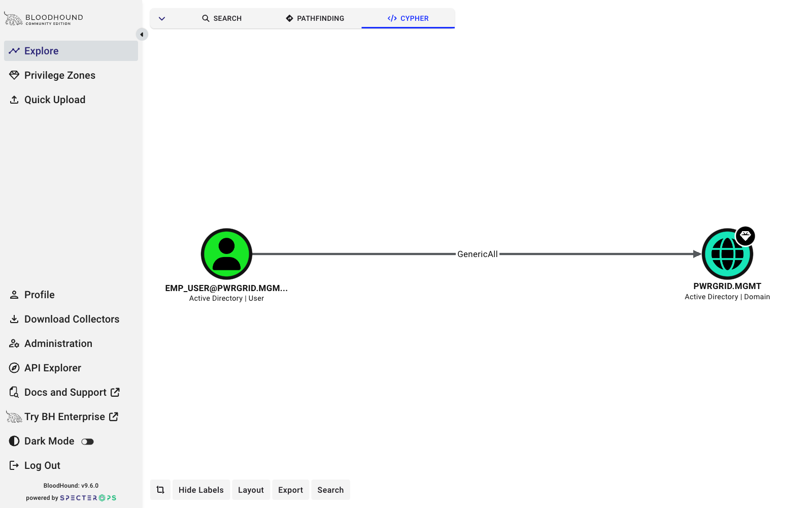Click the SpecterOps logo link
The width and height of the screenshot is (812, 508).
[88, 498]
